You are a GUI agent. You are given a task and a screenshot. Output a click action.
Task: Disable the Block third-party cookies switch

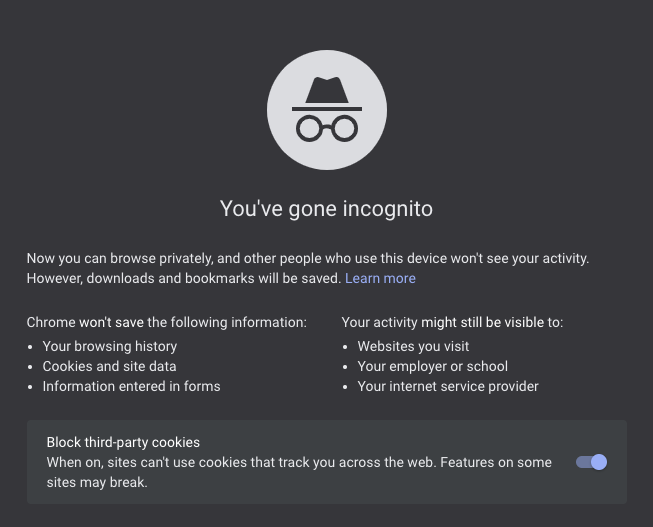(x=592, y=462)
